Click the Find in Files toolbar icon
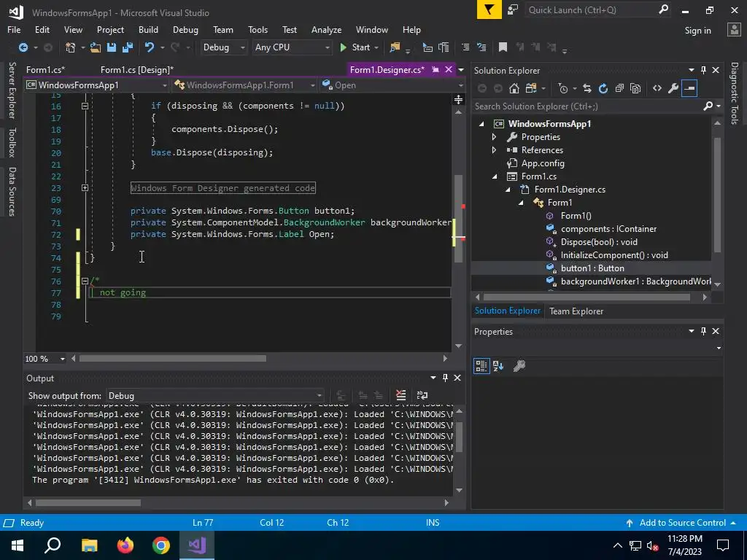Viewport: 747px width, 560px height. [x=395, y=47]
